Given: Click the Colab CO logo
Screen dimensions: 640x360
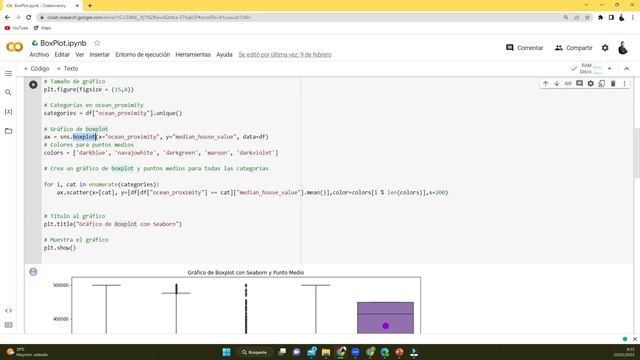Looking at the screenshot, I should pyautogui.click(x=15, y=47).
